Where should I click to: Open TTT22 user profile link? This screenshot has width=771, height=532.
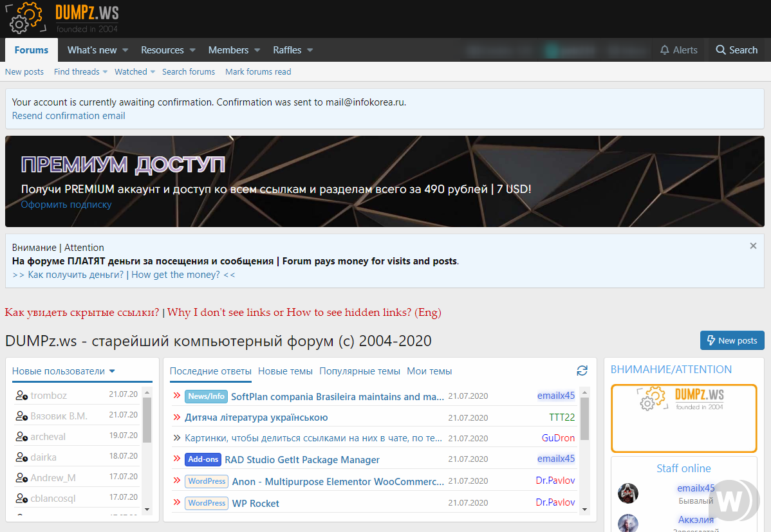click(562, 417)
